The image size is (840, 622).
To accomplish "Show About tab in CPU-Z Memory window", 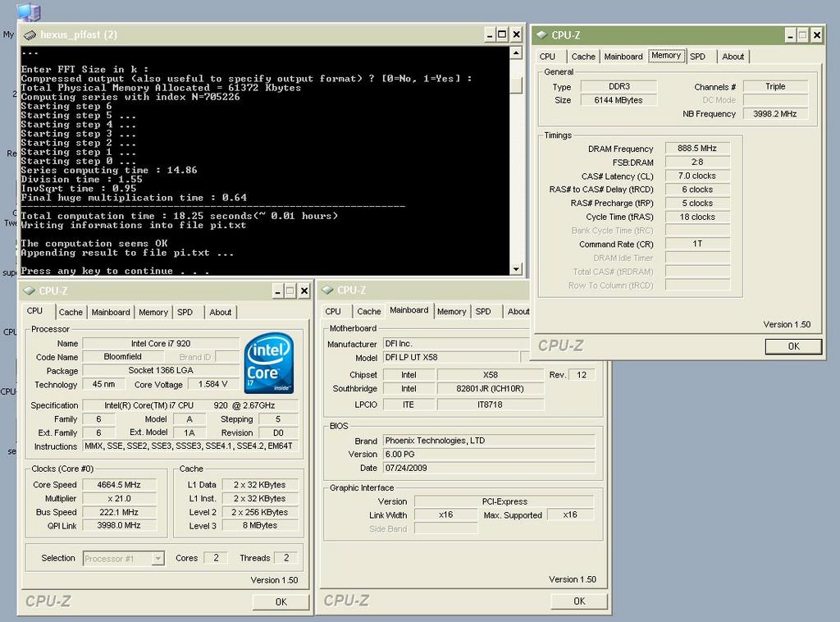I will click(733, 57).
